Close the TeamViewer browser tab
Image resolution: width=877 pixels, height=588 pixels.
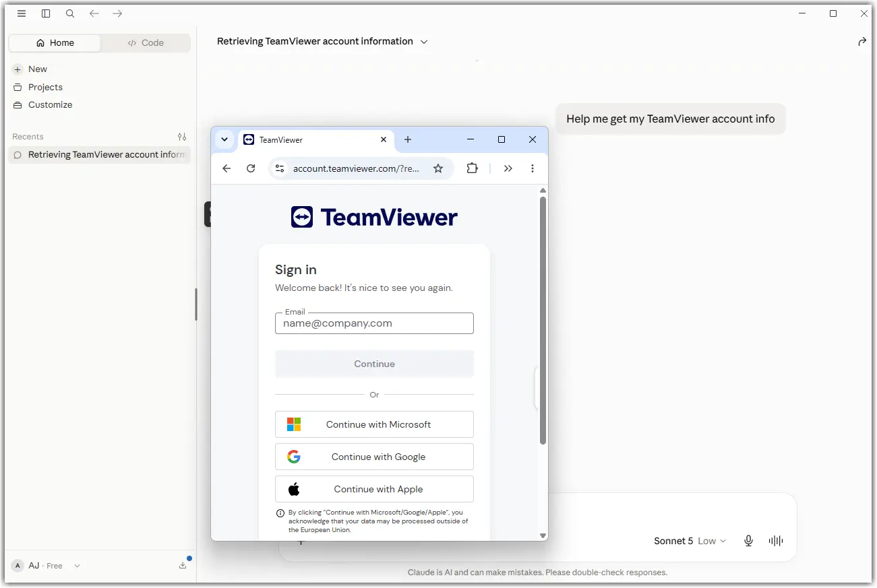point(384,139)
